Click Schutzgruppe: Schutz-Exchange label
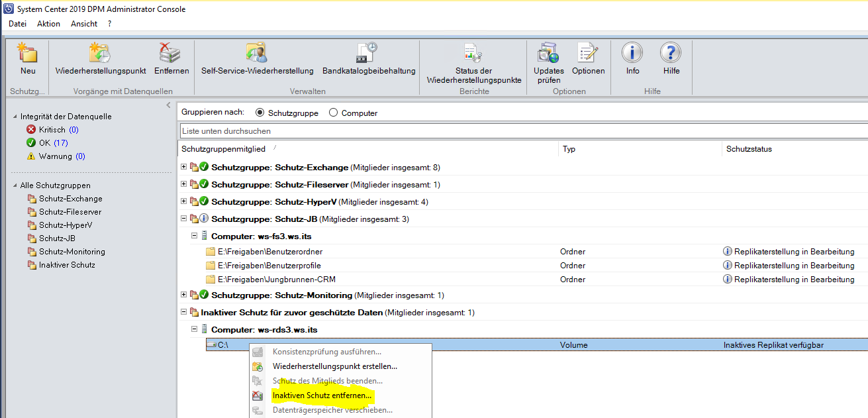The height and width of the screenshot is (418, 868). point(279,168)
